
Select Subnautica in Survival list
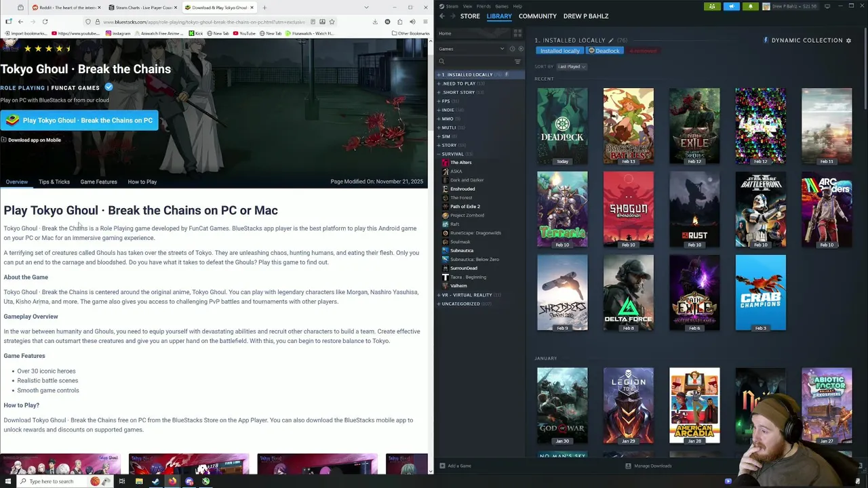pyautogui.click(x=462, y=251)
